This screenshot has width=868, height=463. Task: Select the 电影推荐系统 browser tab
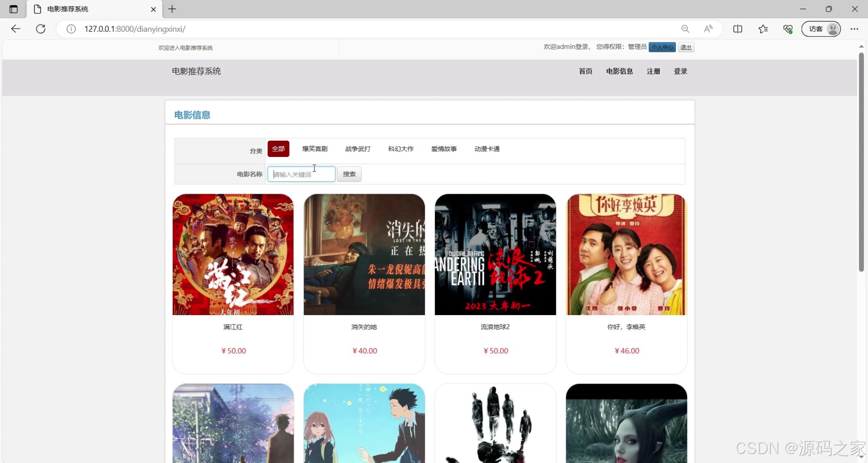[x=94, y=9]
